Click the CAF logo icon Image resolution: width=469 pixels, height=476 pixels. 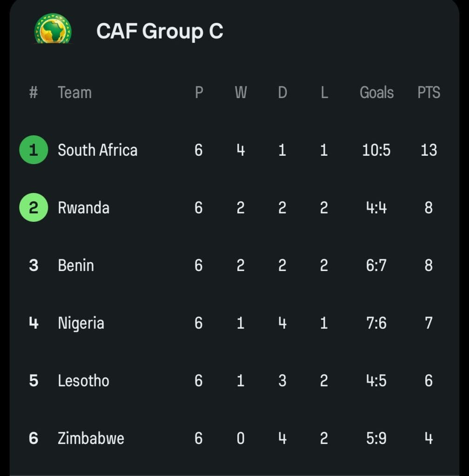53,28
